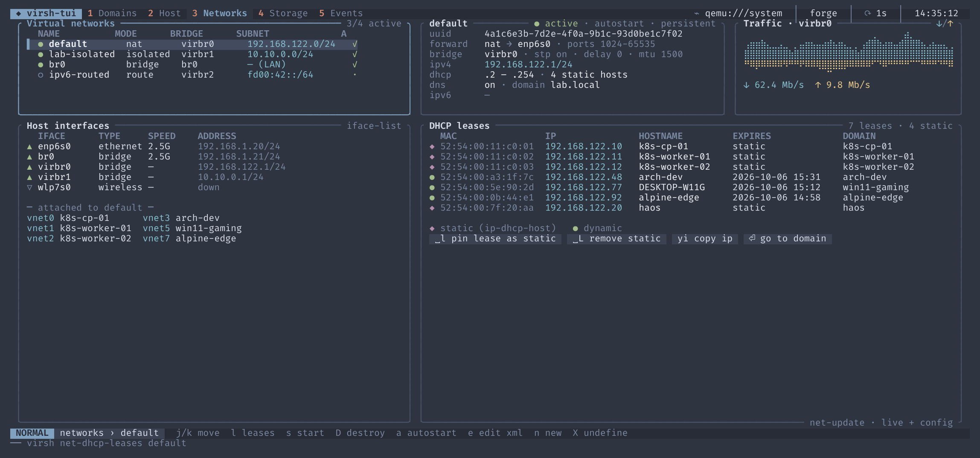This screenshot has height=458, width=980.
Task: Click dynamic dot icon for arch-dev lease
Action: pos(432,177)
